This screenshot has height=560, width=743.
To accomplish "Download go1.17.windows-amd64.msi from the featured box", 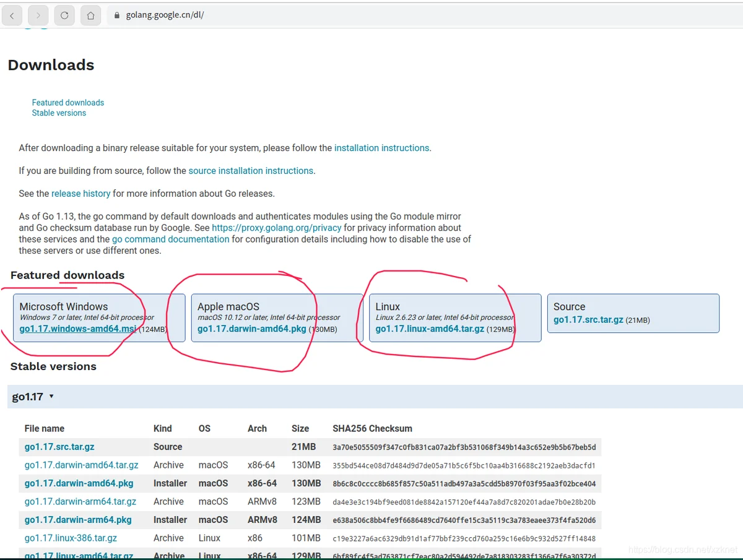I will [x=78, y=329].
